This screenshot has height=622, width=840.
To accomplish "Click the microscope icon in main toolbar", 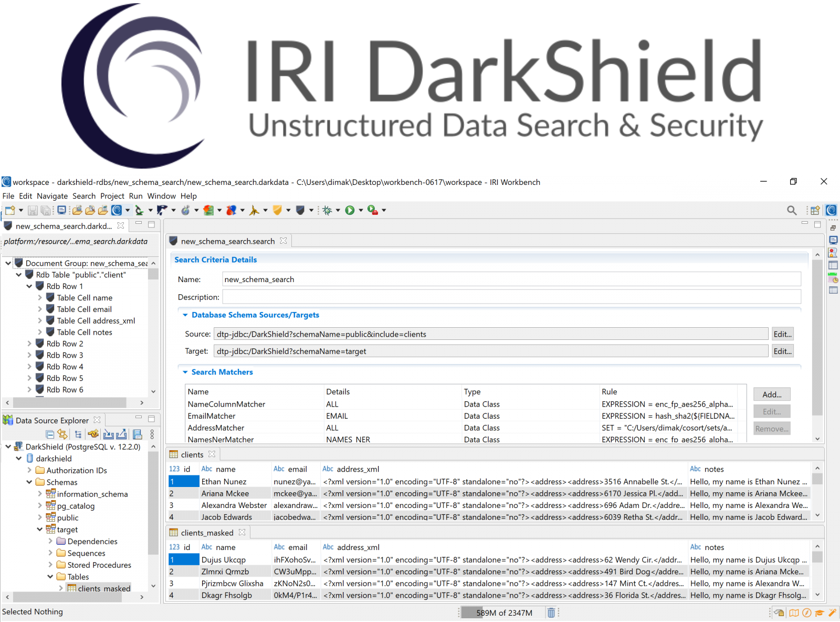I will (x=139, y=211).
